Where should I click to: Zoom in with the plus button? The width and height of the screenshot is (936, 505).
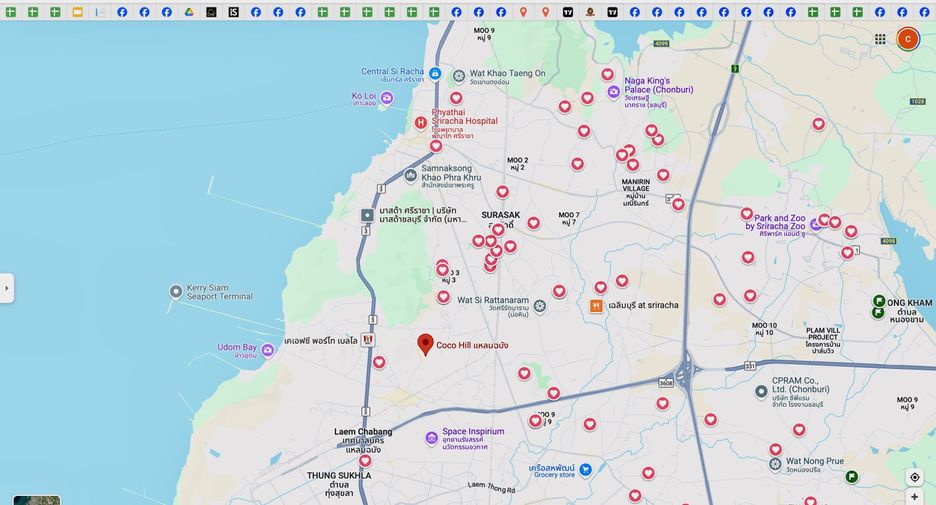point(915,497)
